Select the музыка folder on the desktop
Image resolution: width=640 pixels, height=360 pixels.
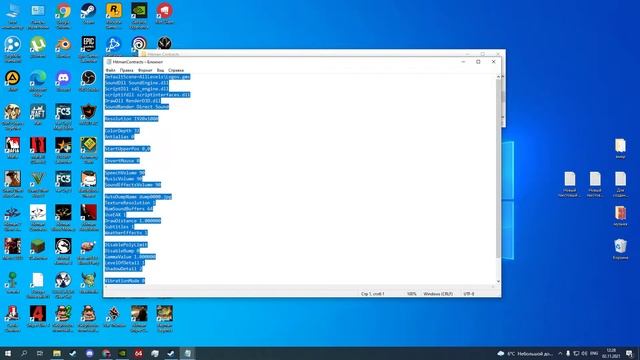[620, 216]
